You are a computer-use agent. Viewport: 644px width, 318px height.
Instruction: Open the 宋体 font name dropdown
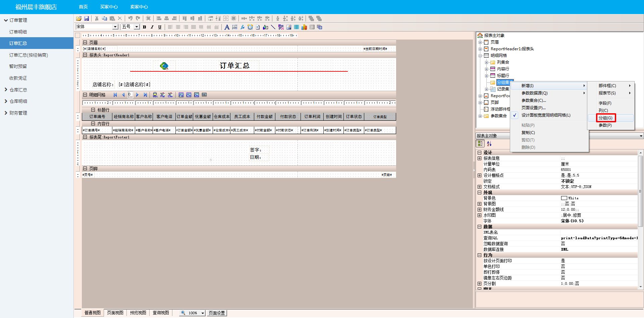pos(115,27)
